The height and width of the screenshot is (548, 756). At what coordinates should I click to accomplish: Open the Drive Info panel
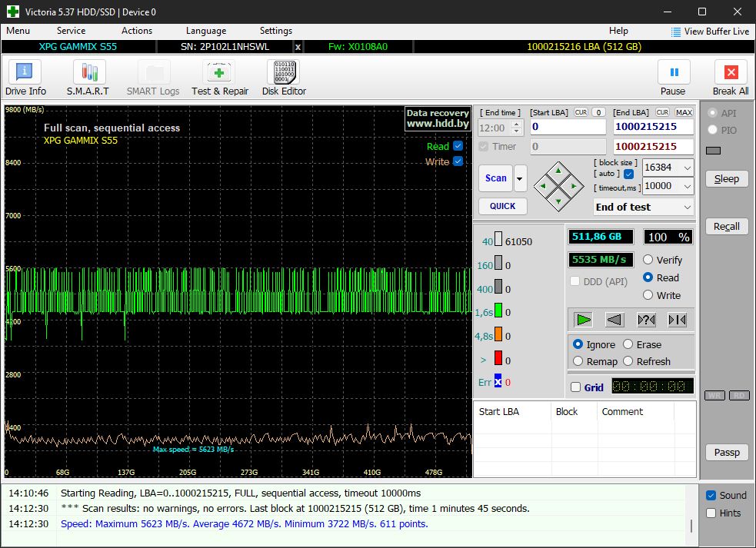tap(25, 78)
